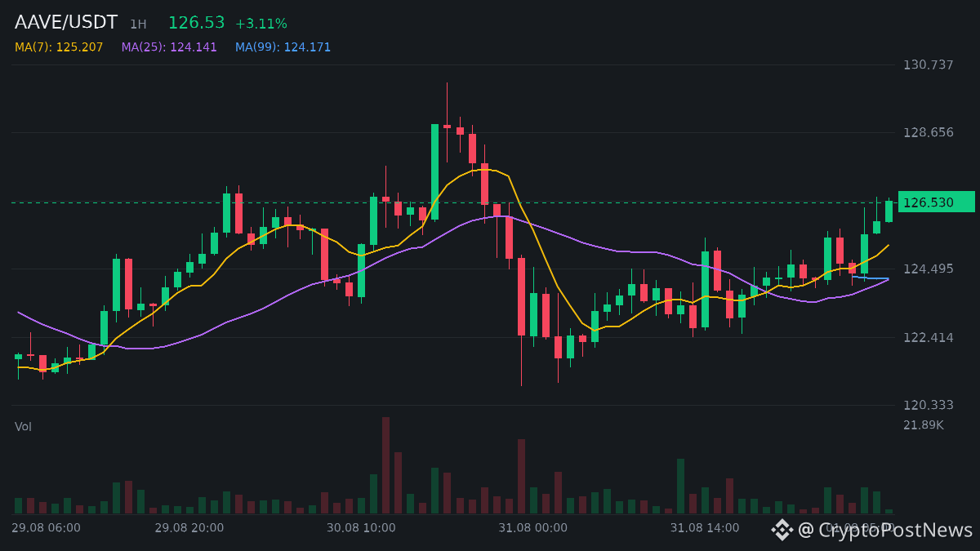Click the +3.11% price change text
This screenshot has height=551, width=980.
(261, 24)
